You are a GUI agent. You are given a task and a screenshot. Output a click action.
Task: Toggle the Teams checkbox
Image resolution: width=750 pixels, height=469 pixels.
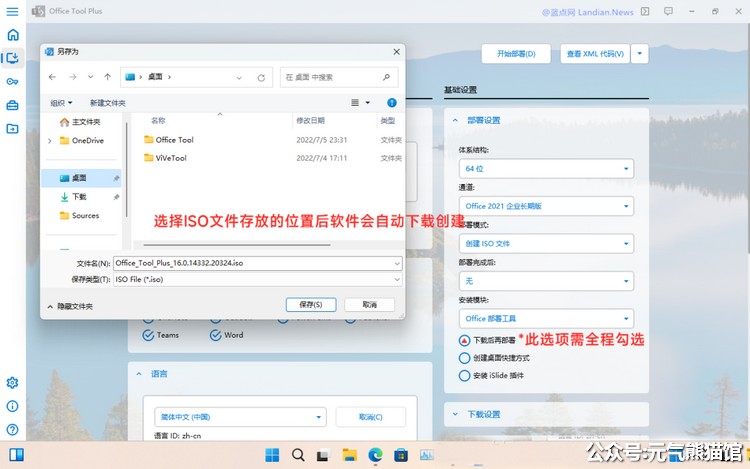pos(149,335)
